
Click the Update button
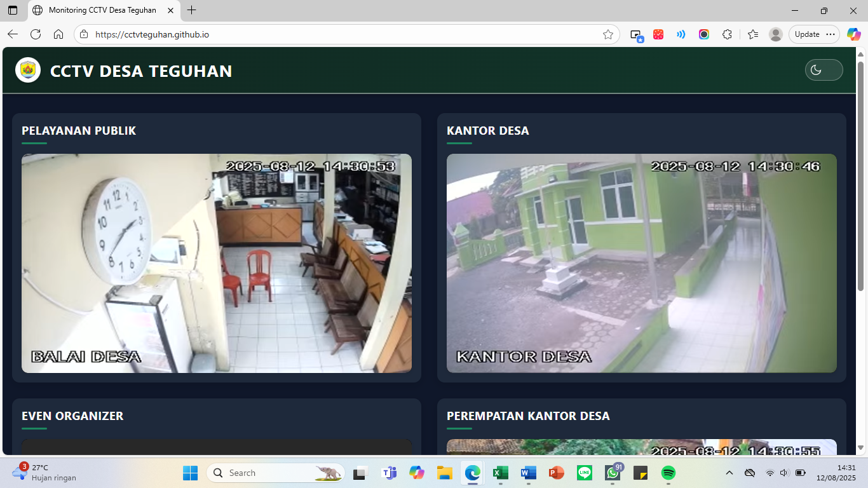click(815, 34)
